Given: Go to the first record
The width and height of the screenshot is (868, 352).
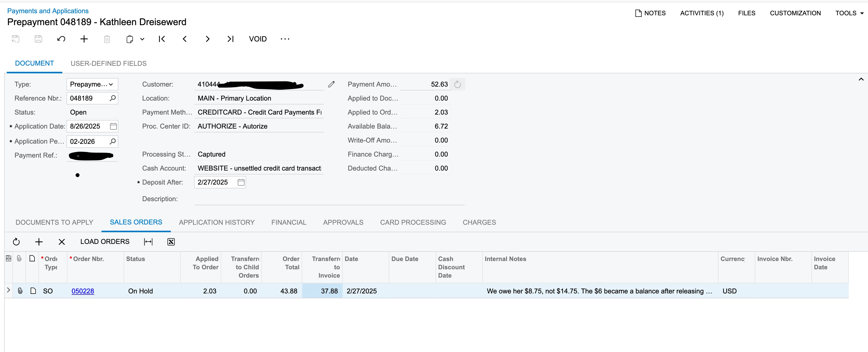Looking at the screenshot, I should coord(162,39).
